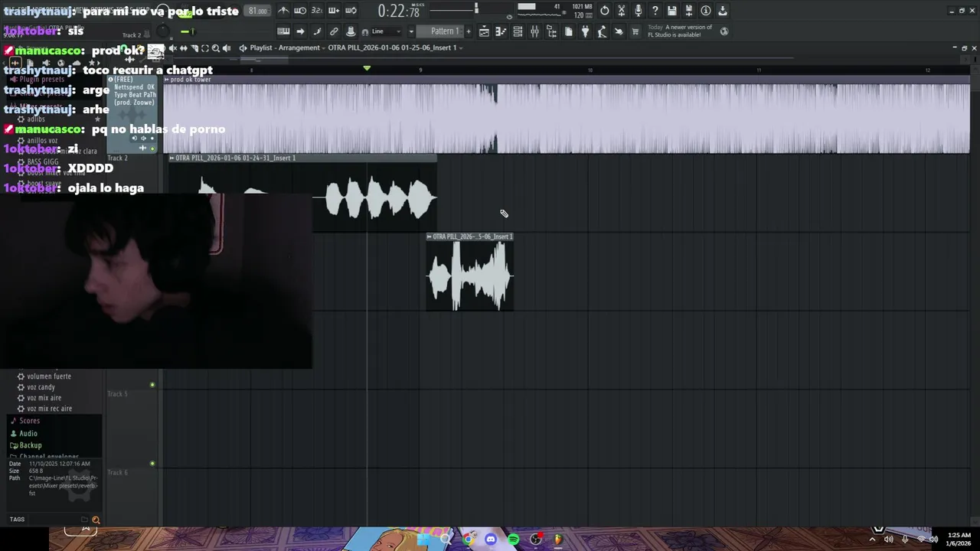
Task: Save the project with floppy icon
Action: click(x=672, y=11)
